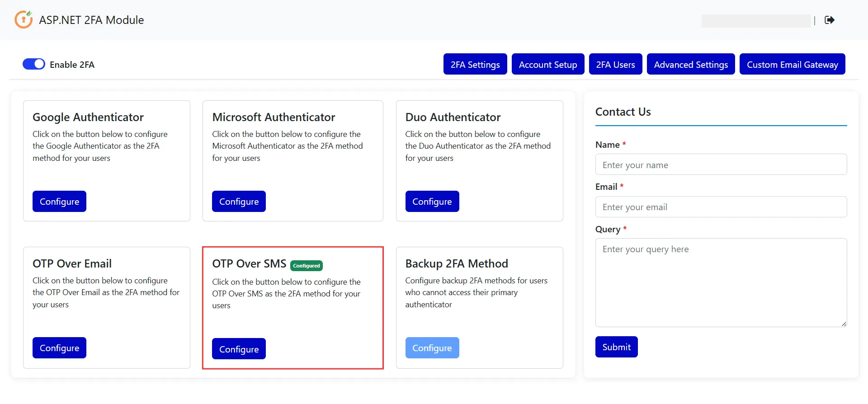Click the OTP Over Email heading

pos(72,263)
